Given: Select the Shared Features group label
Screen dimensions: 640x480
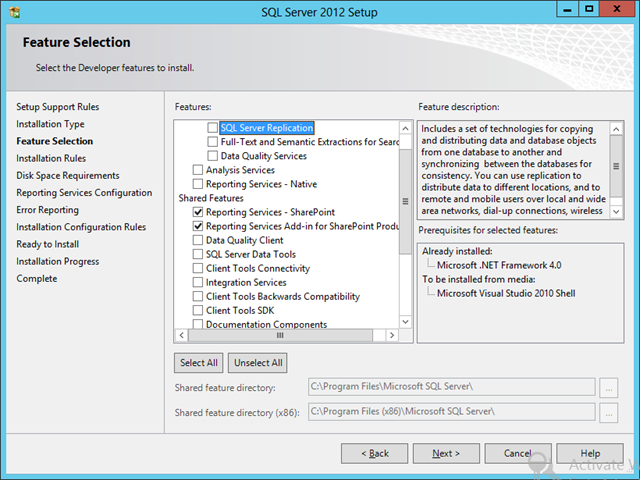Looking at the screenshot, I should coord(211,198).
